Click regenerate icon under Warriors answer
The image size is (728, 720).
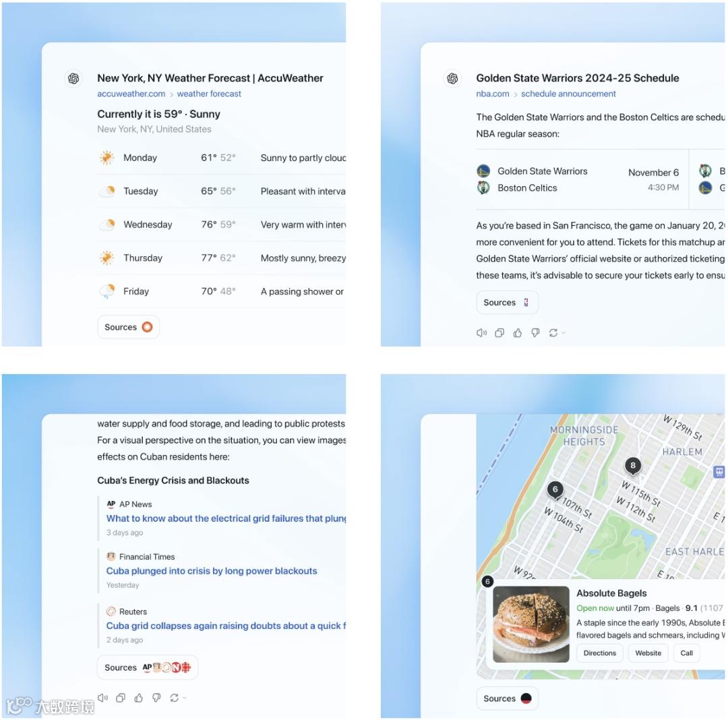pos(553,333)
